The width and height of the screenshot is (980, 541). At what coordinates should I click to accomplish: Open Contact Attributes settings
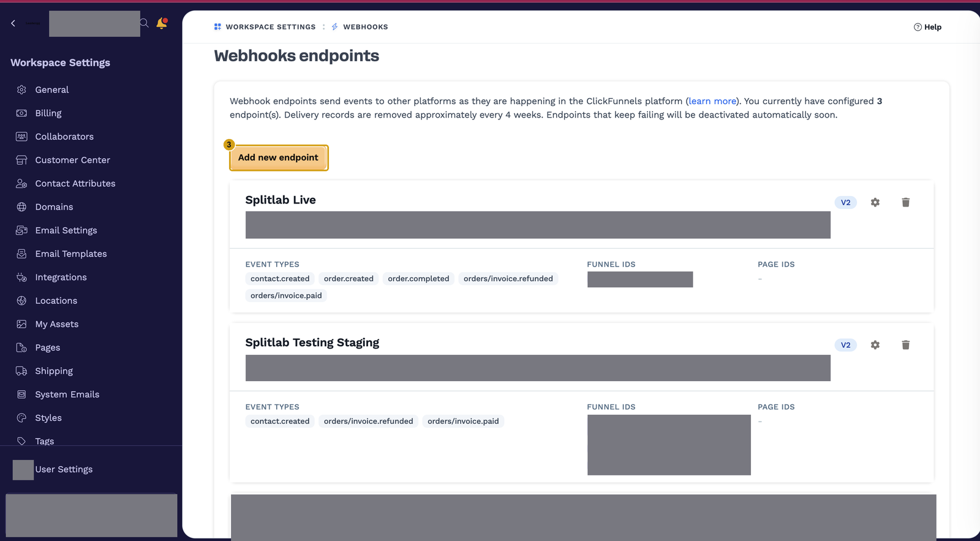click(75, 183)
